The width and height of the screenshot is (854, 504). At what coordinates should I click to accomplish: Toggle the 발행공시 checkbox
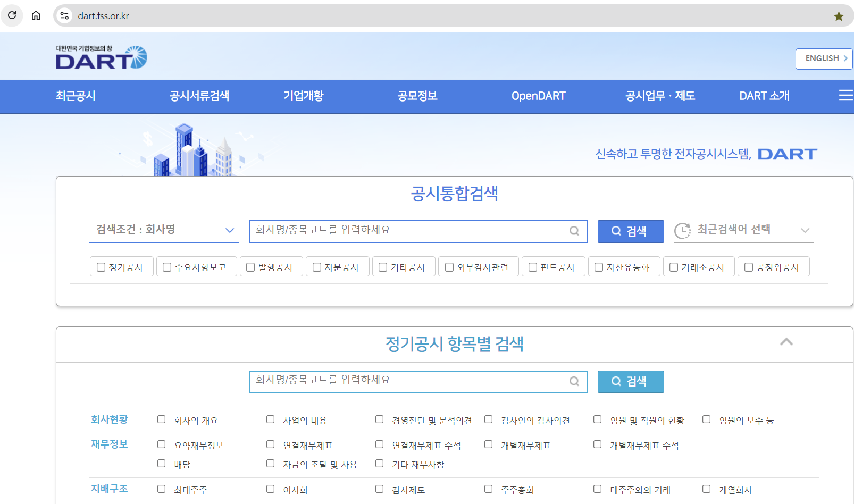pos(250,267)
